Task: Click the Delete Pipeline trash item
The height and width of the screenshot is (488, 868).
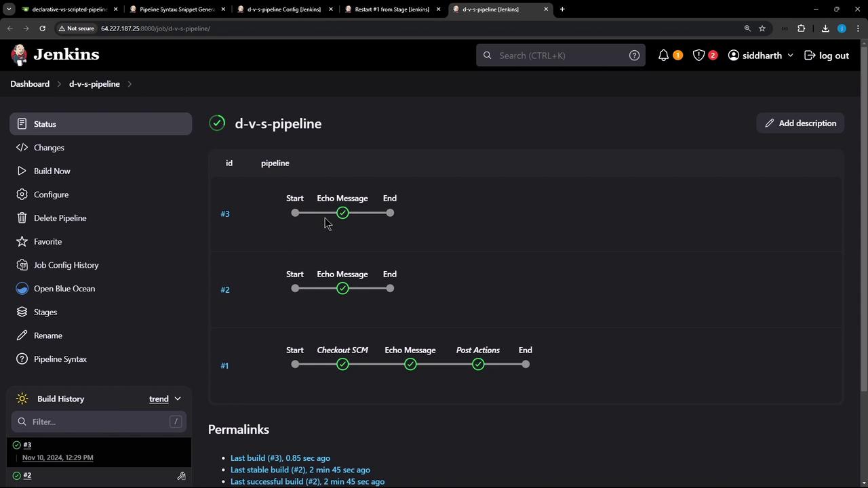Action: coord(60,218)
